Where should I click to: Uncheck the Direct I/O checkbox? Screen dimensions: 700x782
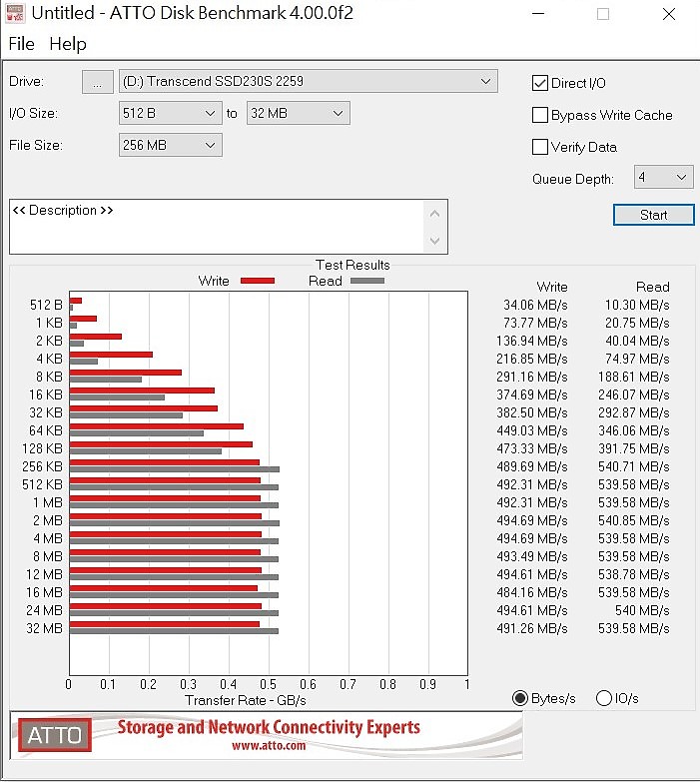point(540,83)
